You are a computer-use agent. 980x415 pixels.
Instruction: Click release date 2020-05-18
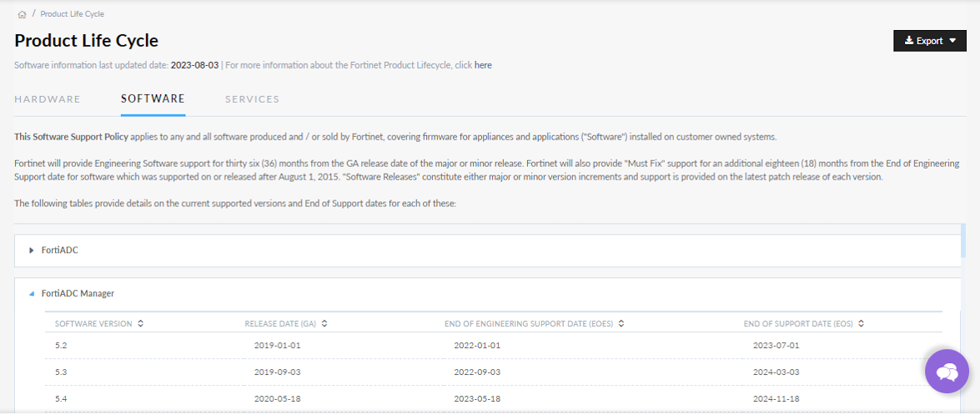click(278, 399)
